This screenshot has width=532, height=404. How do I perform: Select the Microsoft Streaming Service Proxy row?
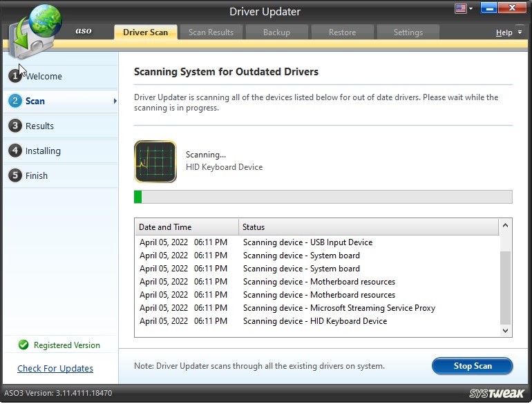tap(317, 308)
